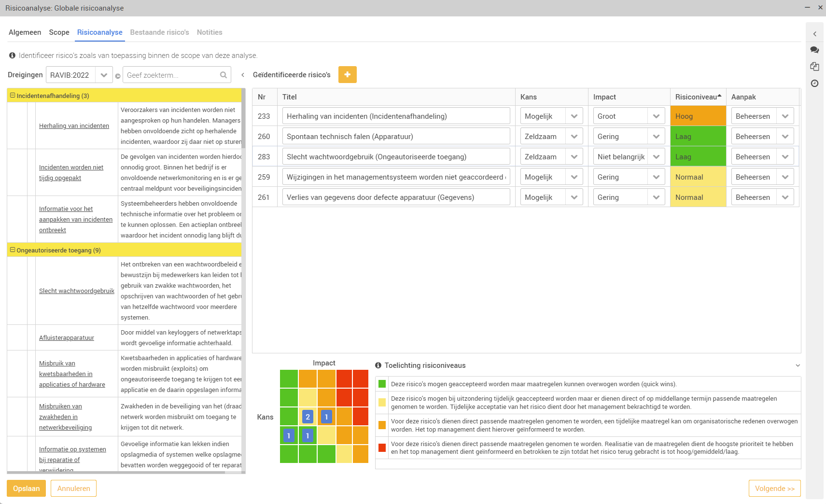Click the Opslaan button

tap(26, 488)
